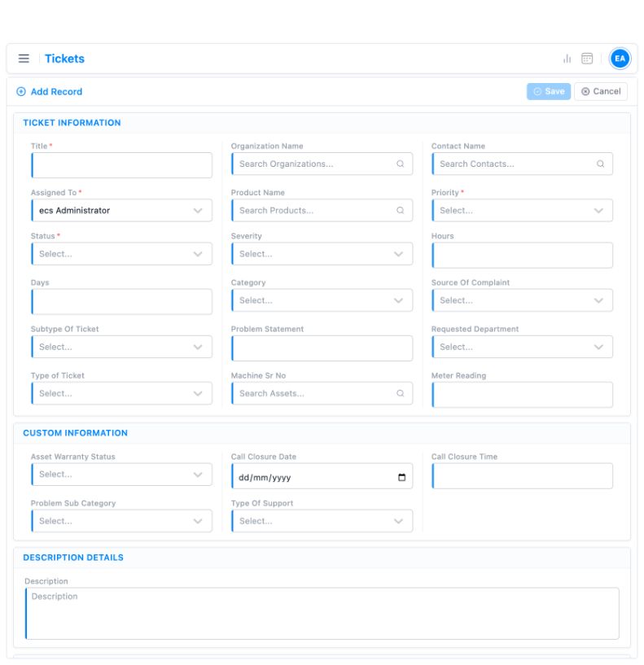Expand the Asset Warranty Status dropdown
The image size is (644, 665).
point(122,475)
